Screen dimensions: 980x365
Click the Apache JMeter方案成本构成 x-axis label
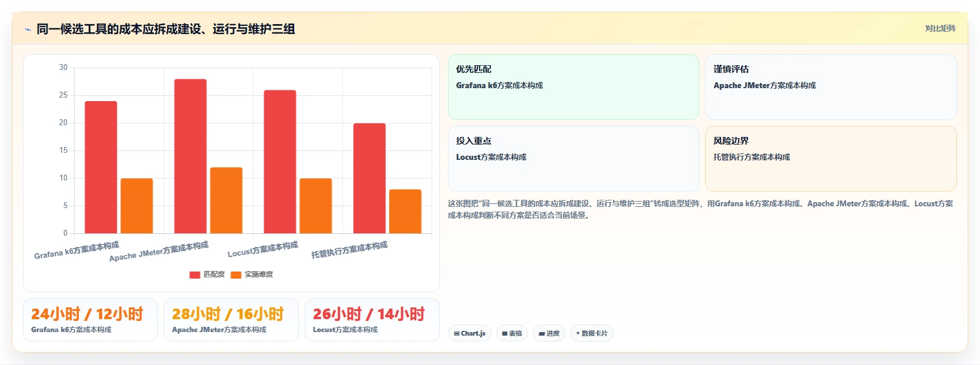[x=159, y=252]
